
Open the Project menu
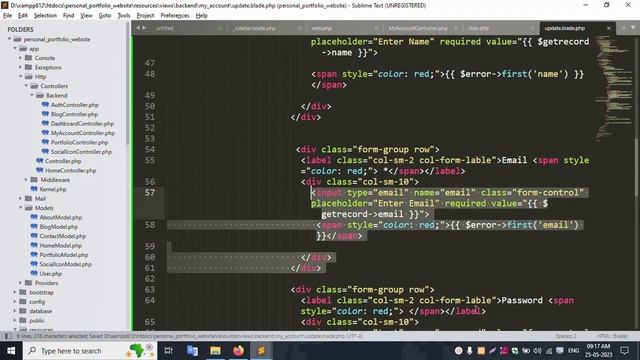pyautogui.click(x=145, y=16)
